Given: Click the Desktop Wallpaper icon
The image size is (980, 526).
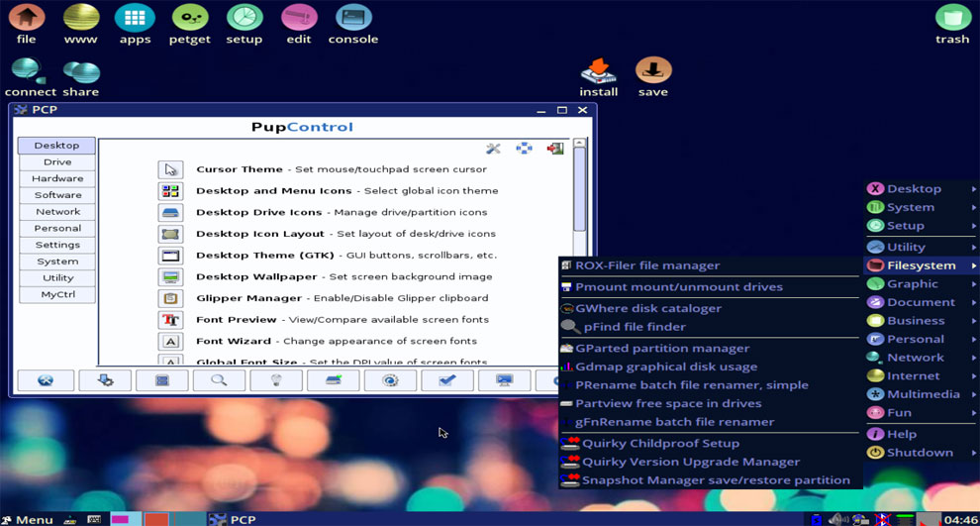Looking at the screenshot, I should [x=170, y=276].
